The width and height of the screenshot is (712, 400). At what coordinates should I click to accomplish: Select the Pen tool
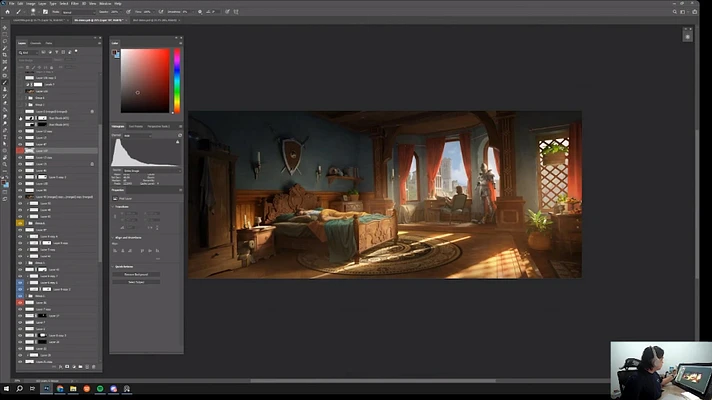click(x=5, y=130)
